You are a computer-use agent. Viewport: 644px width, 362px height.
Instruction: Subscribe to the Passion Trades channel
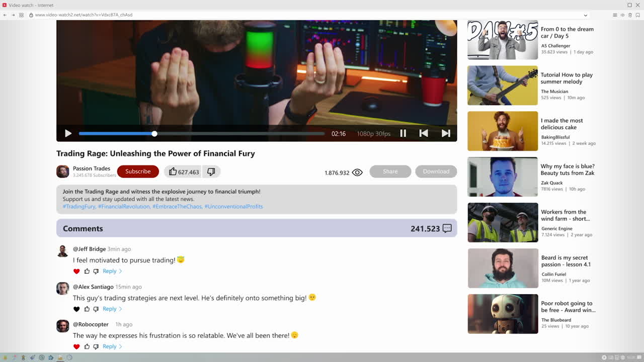(x=138, y=171)
